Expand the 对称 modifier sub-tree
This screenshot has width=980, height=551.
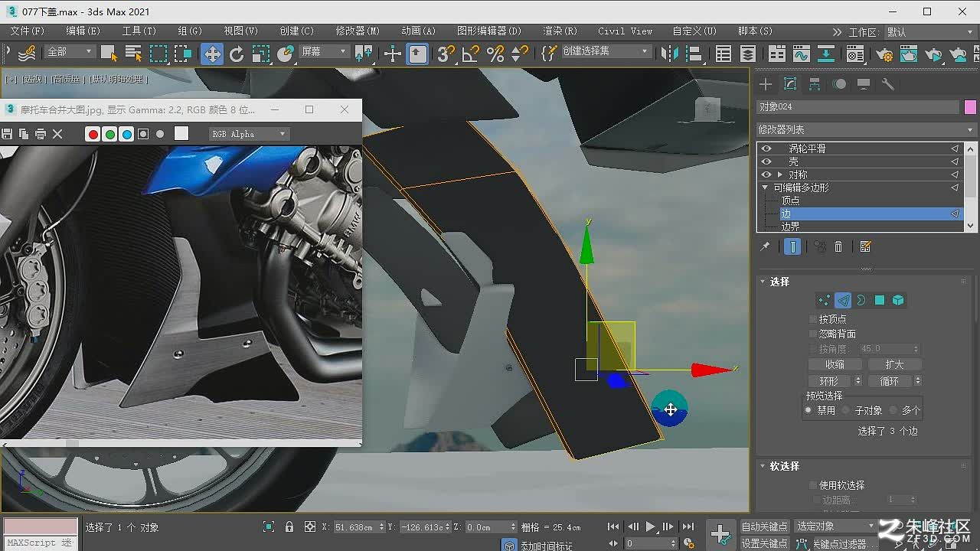(x=780, y=174)
